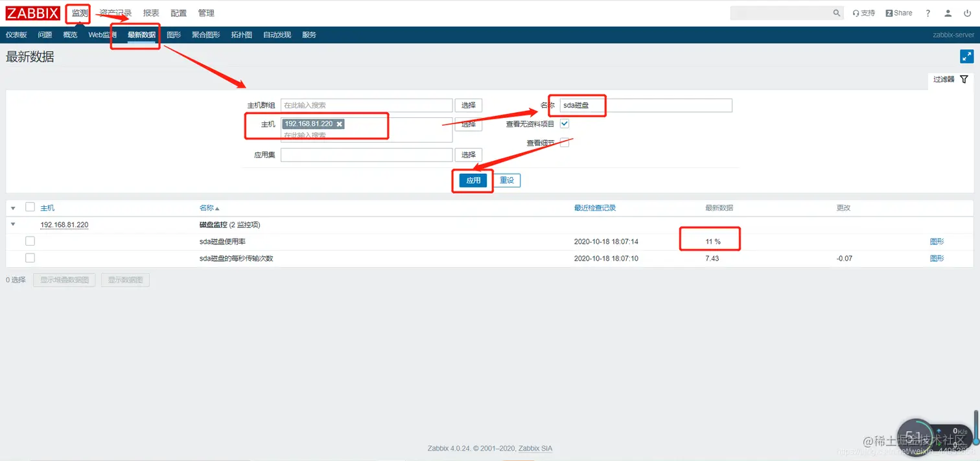The height and width of the screenshot is (461, 980).
Task: Click the sda磁盘使用率 item name
Action: (x=222, y=242)
